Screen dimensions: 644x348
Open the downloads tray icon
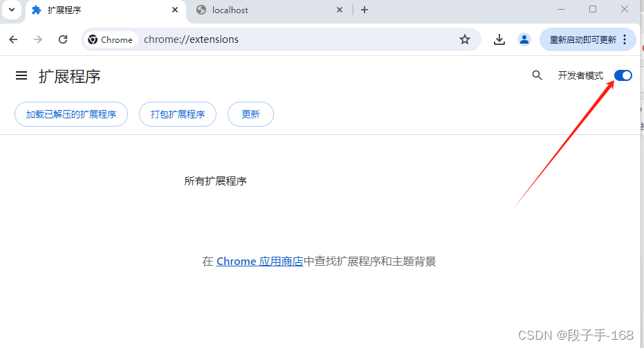(499, 39)
